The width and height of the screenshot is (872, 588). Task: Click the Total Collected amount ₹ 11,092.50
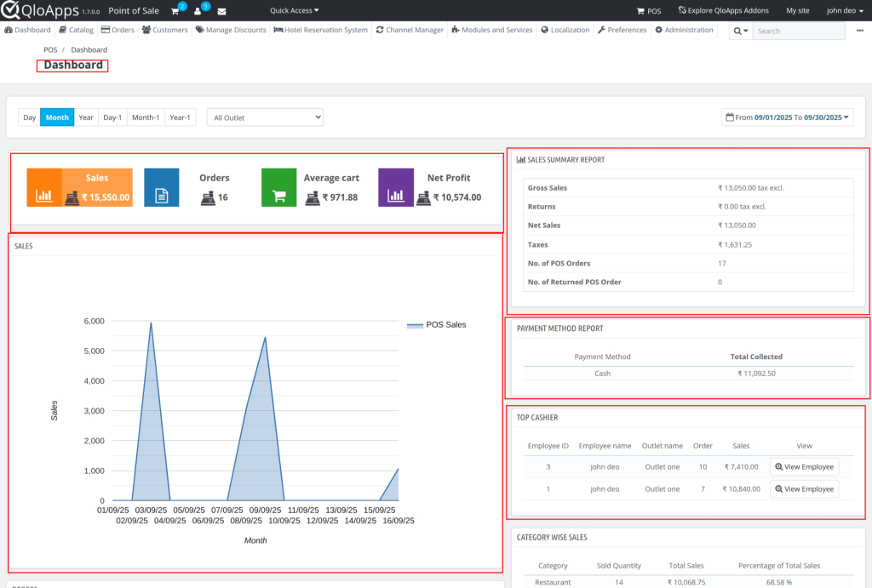pyautogui.click(x=756, y=374)
